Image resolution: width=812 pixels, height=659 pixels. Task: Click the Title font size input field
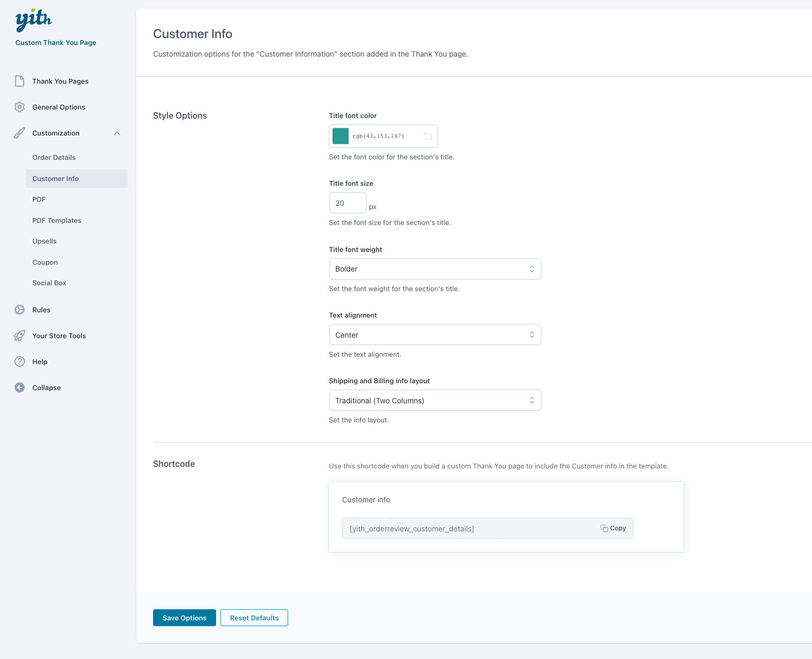347,203
